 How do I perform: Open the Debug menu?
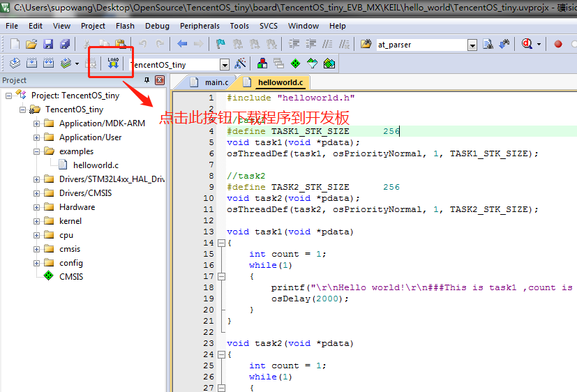(157, 26)
